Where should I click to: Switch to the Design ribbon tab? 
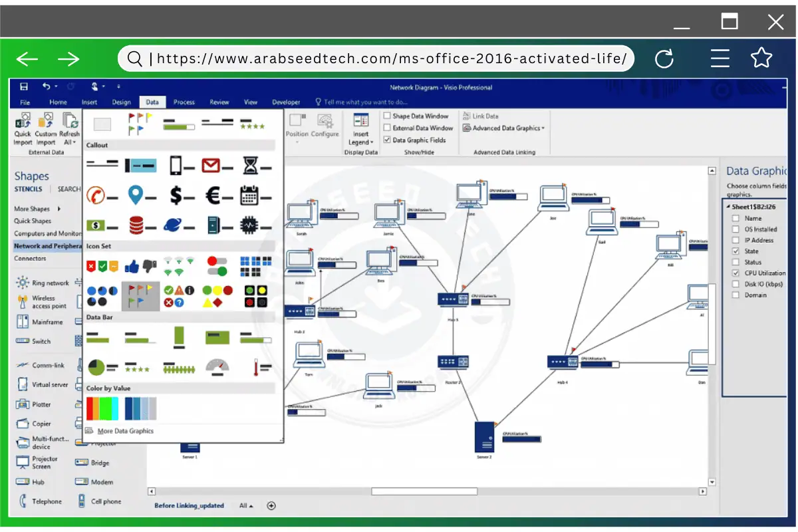tap(121, 102)
